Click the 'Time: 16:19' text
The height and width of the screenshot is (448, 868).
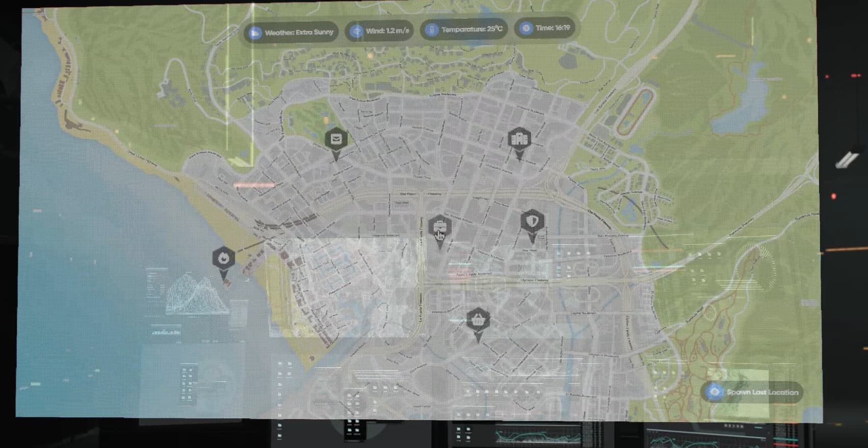pyautogui.click(x=553, y=28)
